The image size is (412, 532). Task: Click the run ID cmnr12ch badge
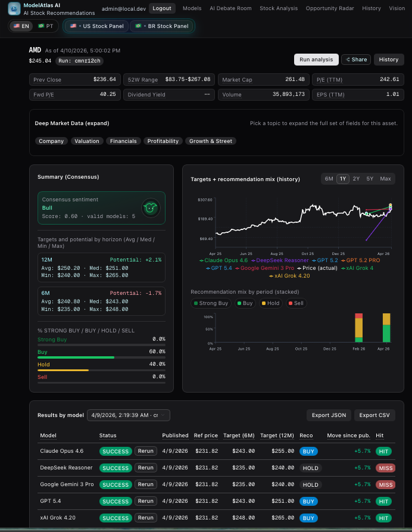coord(79,61)
